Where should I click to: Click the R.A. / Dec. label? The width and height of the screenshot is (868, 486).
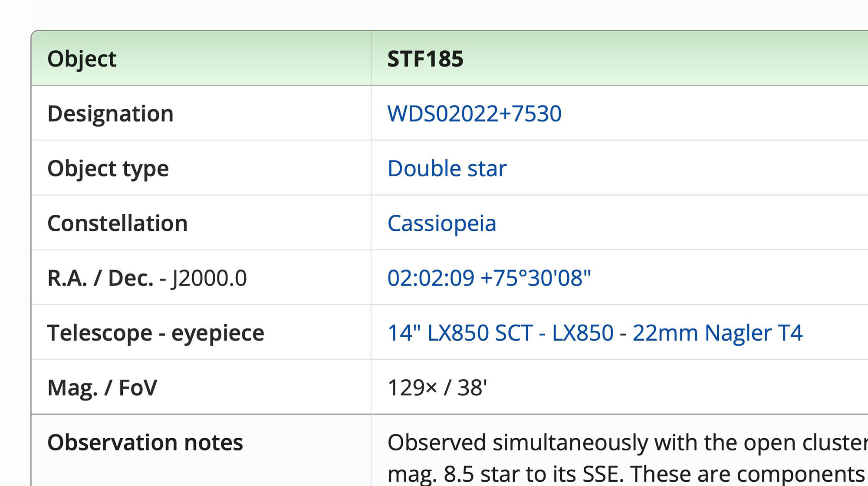click(100, 278)
